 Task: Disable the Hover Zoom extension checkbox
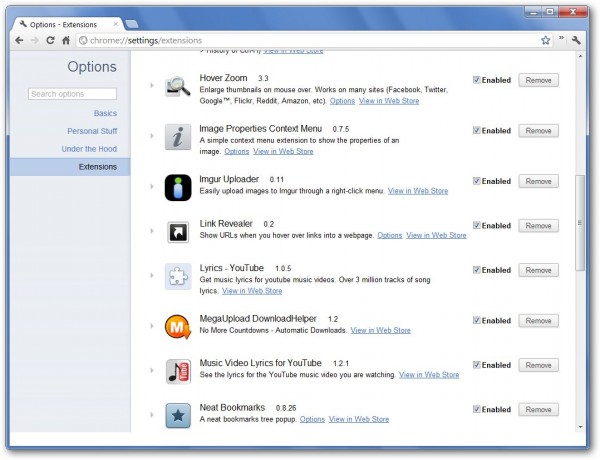476,80
